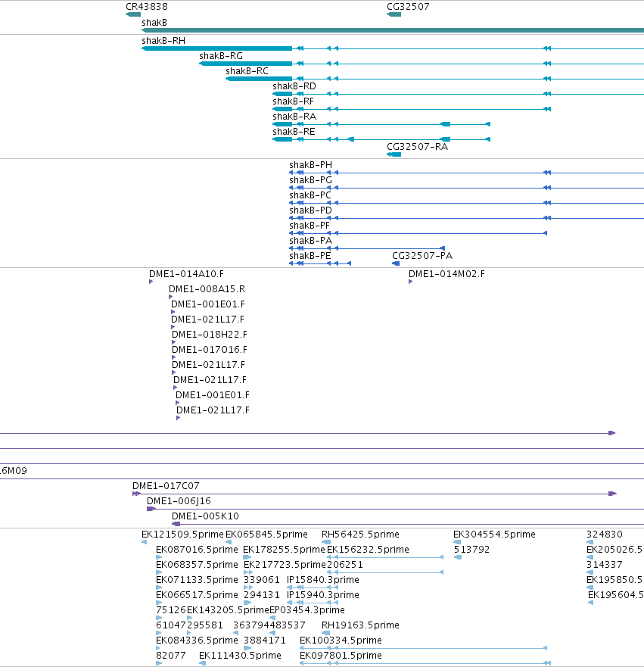Select the CG32507-PA protein label
644x667 pixels.
pyautogui.click(x=422, y=256)
